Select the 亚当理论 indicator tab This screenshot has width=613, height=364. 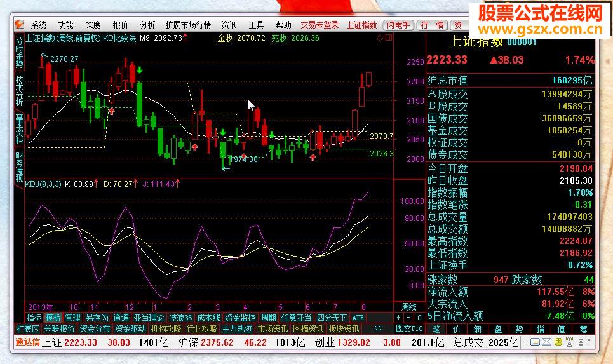149,318
